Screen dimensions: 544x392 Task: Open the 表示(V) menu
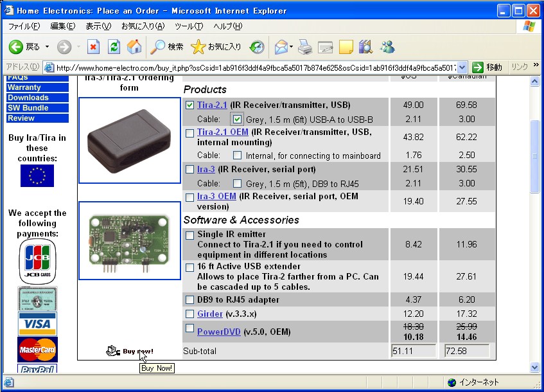pyautogui.click(x=98, y=26)
